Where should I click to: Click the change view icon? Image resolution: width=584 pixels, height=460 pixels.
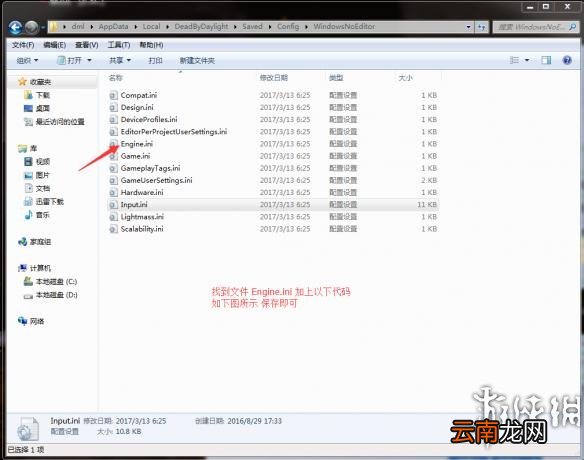[x=514, y=60]
